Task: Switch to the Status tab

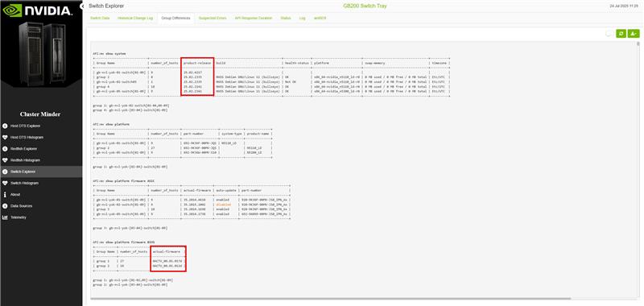Action: click(286, 19)
